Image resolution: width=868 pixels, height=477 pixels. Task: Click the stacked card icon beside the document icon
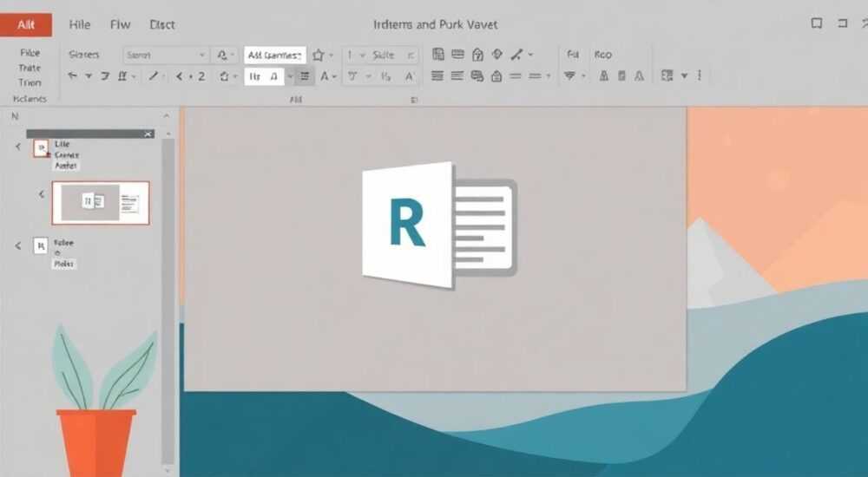pos(457,55)
